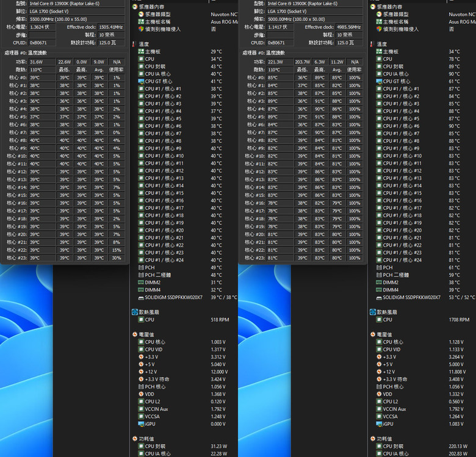Click the CPUID field 0xB0671 in right window
This screenshot has width=476, height=457.
tap(280, 43)
